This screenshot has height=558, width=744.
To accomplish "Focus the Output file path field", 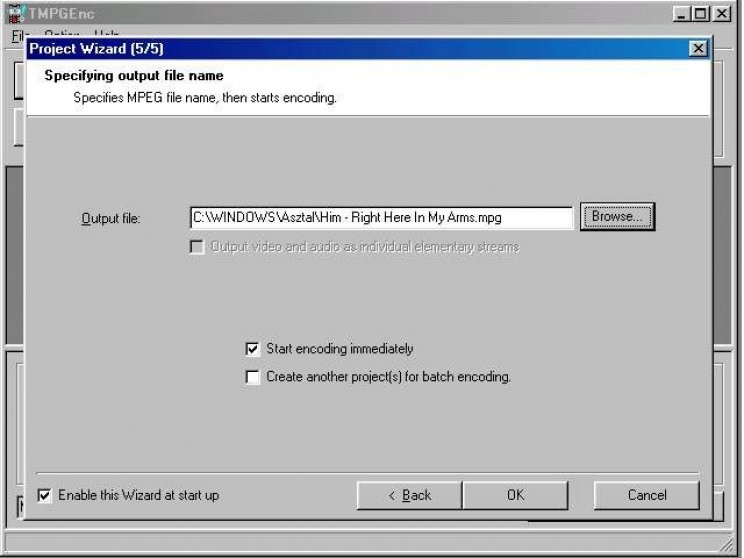I will 381,218.
